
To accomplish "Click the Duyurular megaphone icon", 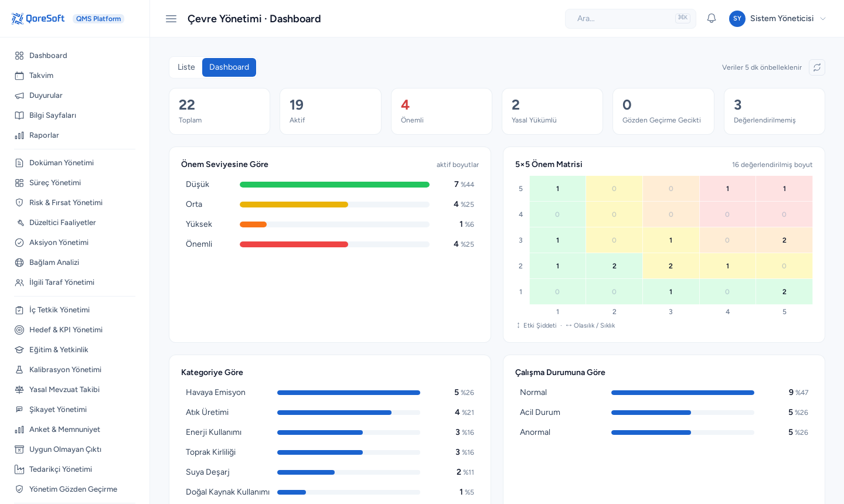I will (19, 96).
